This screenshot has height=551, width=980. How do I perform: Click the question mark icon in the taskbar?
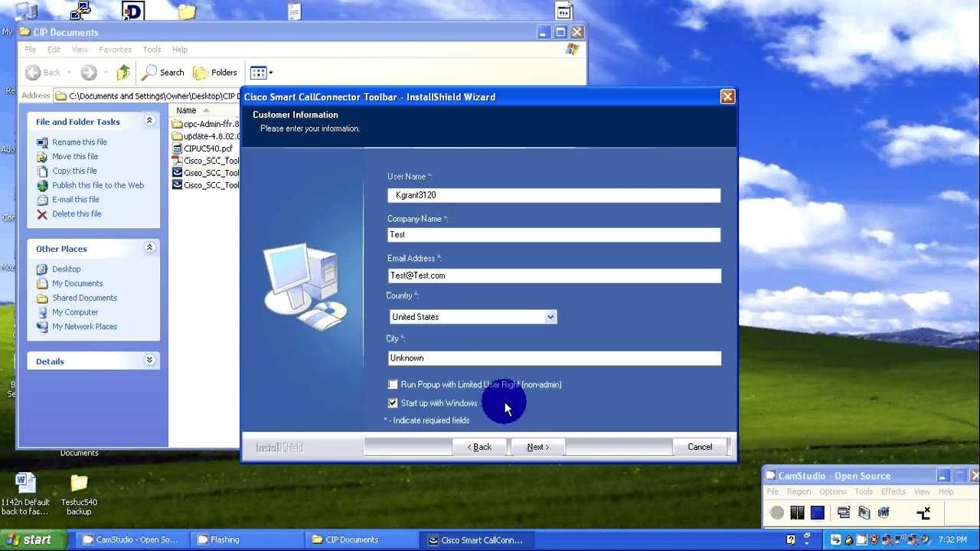[790, 540]
